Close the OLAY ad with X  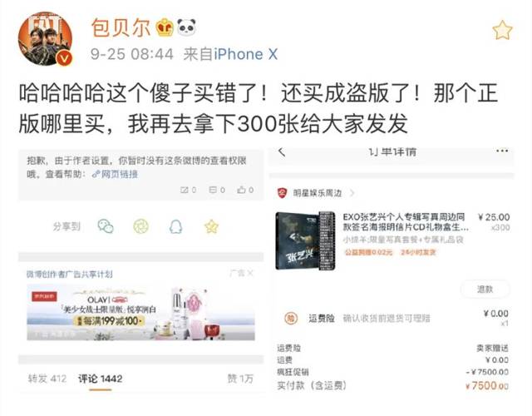tap(249, 273)
